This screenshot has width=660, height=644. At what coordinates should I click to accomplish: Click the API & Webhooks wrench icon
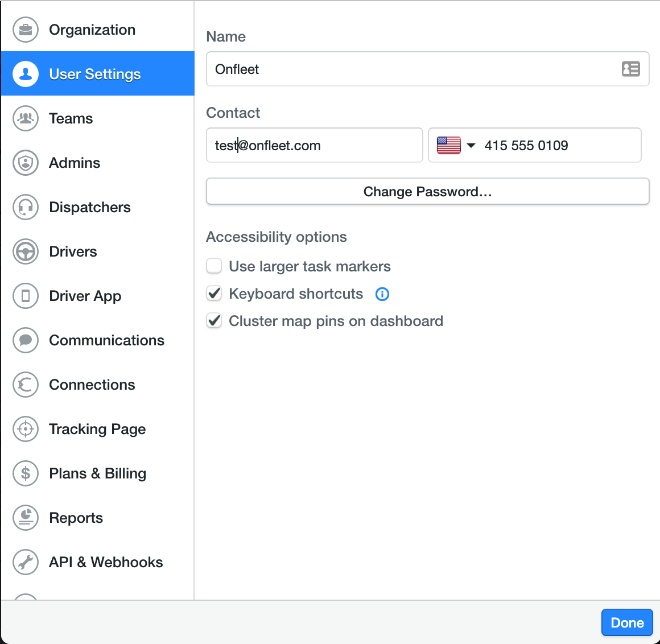coord(26,562)
